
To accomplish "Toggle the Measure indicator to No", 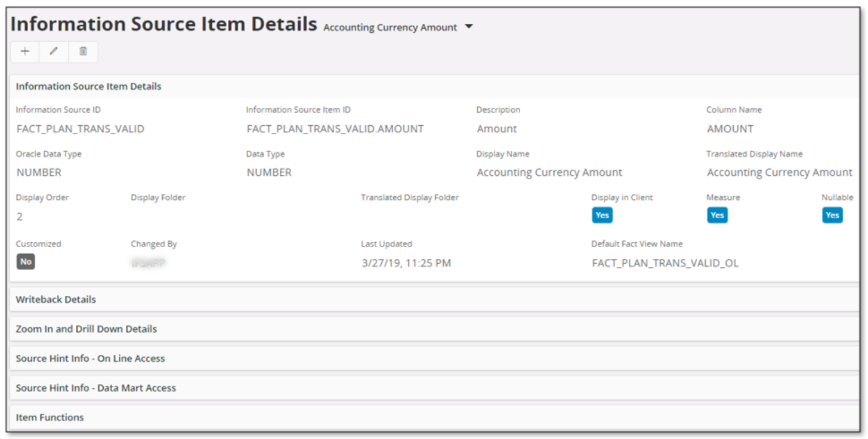I will click(x=717, y=215).
